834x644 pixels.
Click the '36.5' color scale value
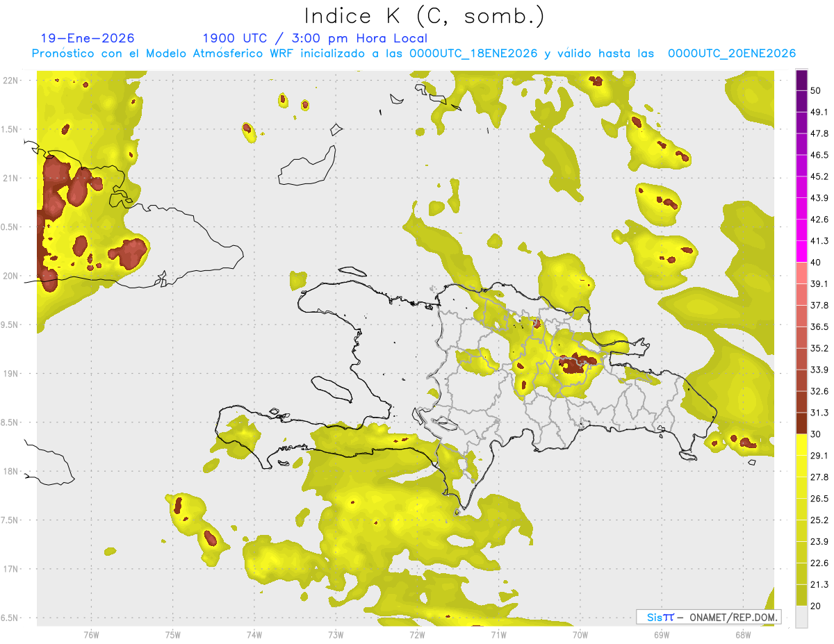820,327
